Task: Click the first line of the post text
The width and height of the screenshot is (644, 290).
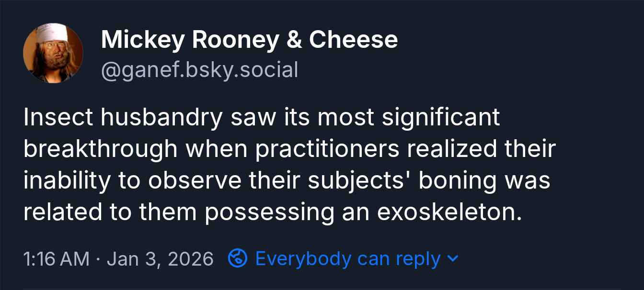Action: click(x=262, y=117)
